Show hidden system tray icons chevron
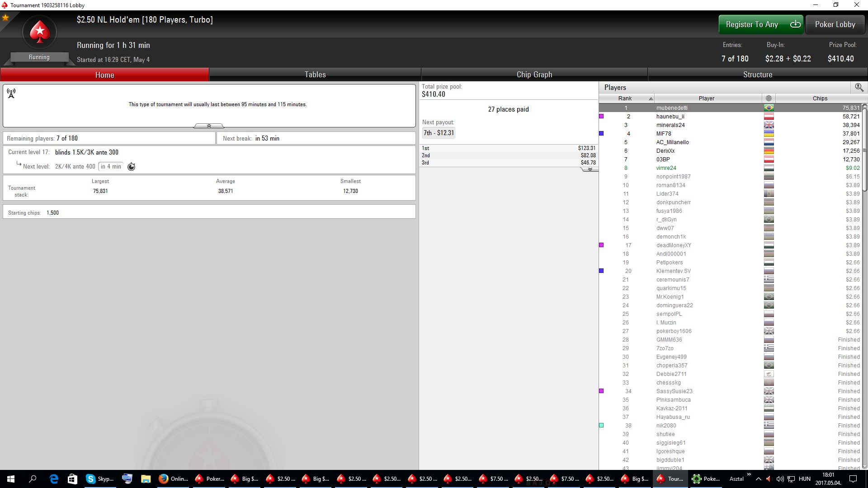Screen dimensions: 868x488 point(759,479)
